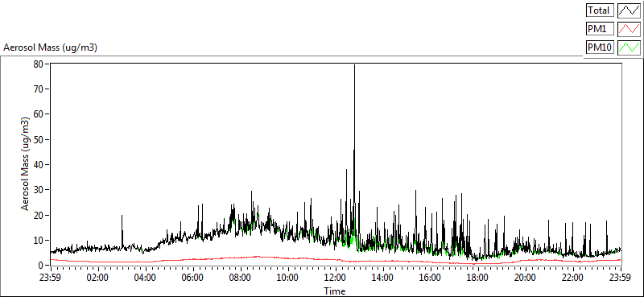Click the 80 maximum value on the y-axis
The image size is (644, 297).
pyautogui.click(x=39, y=64)
